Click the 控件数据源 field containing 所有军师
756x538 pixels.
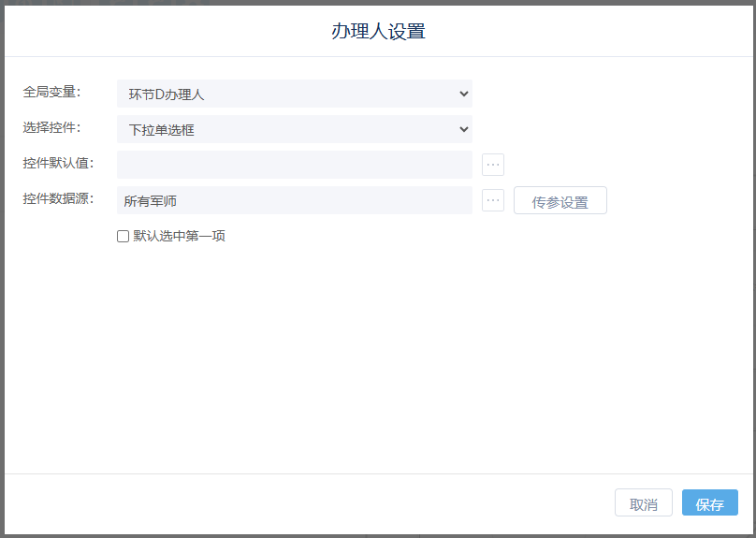[294, 200]
